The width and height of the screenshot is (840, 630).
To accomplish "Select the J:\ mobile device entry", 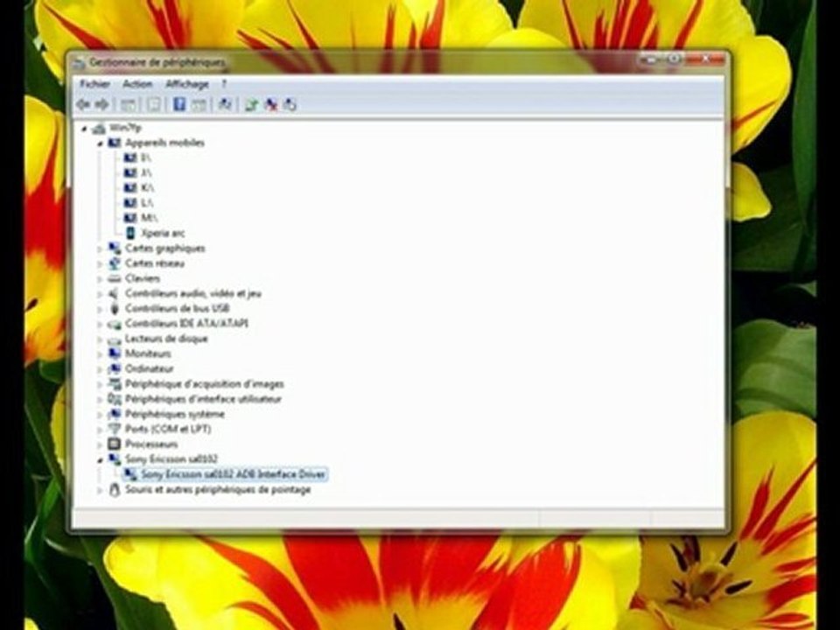I will pos(146,172).
